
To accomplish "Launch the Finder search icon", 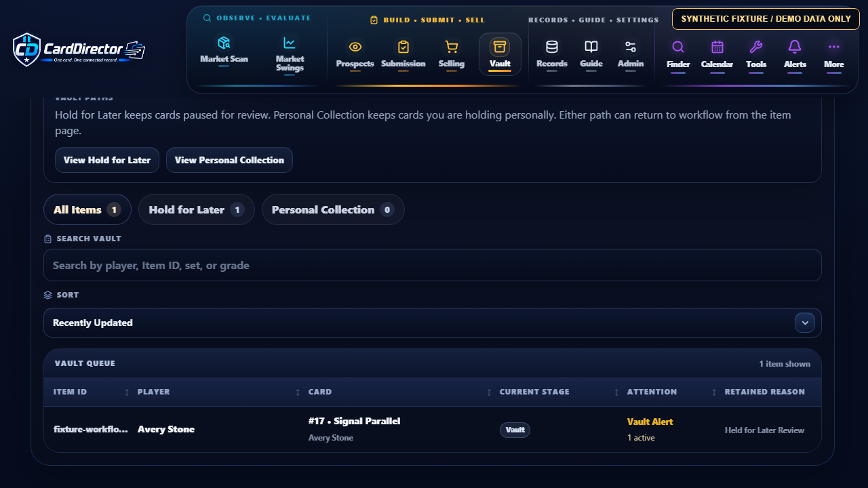I will [x=678, y=47].
